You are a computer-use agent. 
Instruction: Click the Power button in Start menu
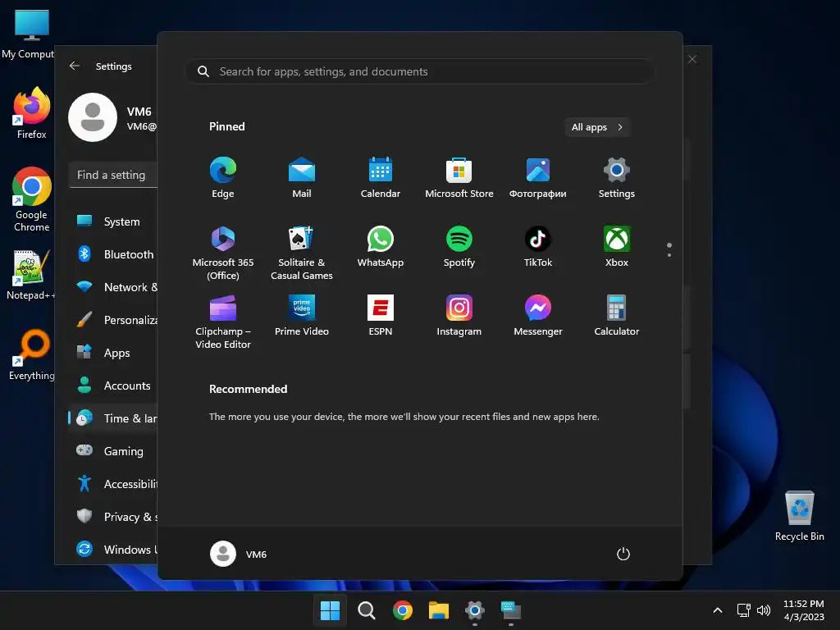click(x=623, y=554)
